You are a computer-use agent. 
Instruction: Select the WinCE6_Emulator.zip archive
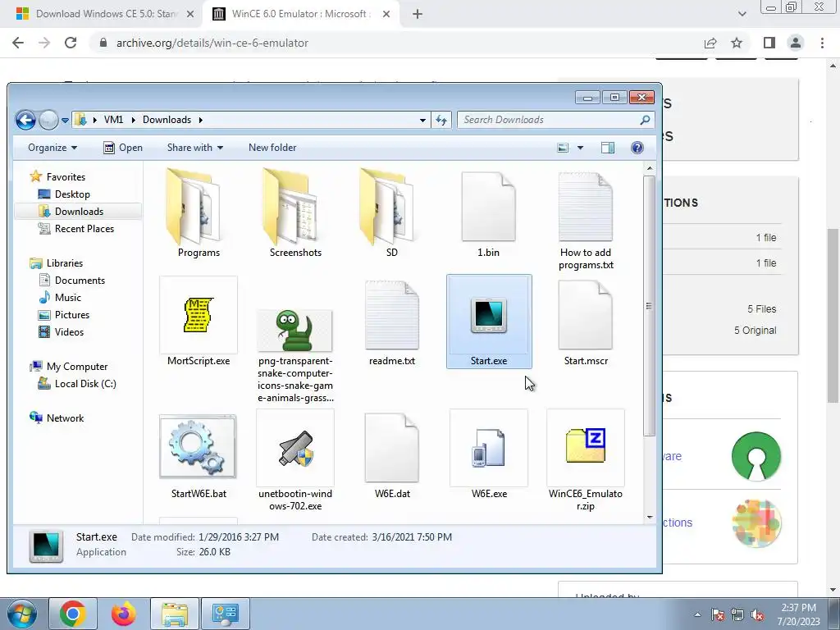[586, 461]
